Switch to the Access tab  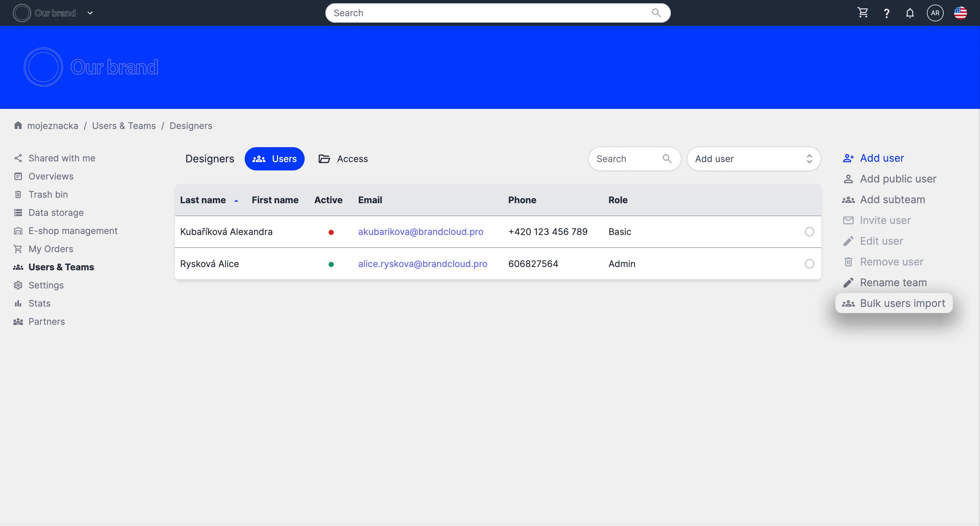tap(343, 158)
